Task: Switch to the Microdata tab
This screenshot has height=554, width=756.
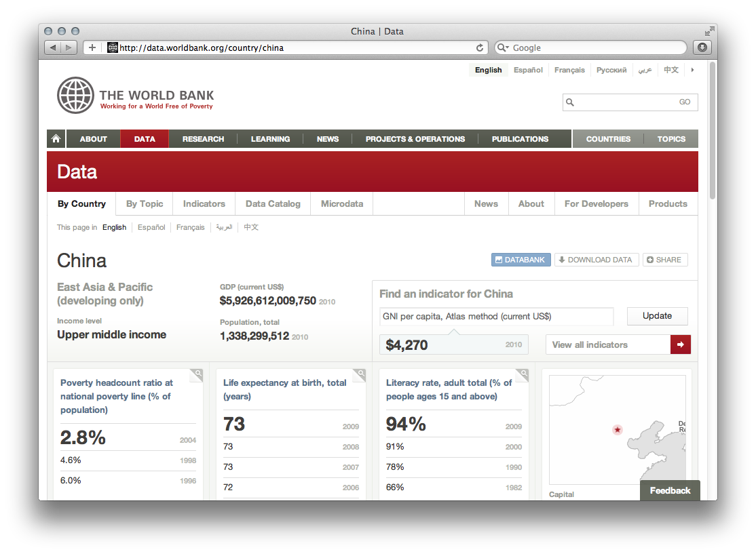Action: [x=341, y=203]
